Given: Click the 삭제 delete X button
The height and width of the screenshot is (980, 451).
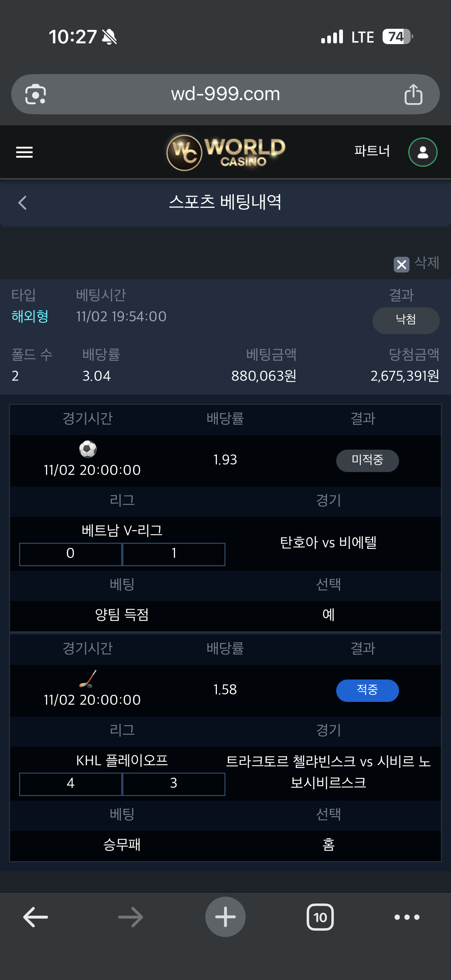Looking at the screenshot, I should [x=402, y=264].
